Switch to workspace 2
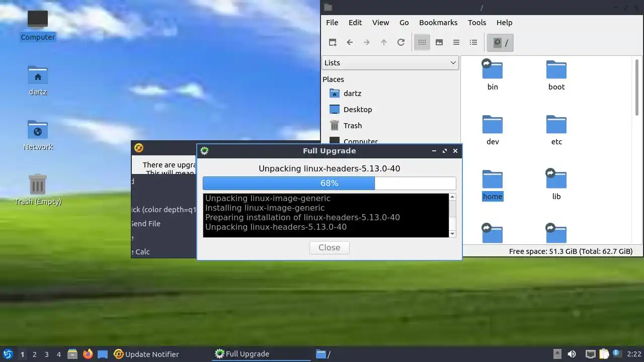Screen dimensions: 644x362 coord(34,354)
